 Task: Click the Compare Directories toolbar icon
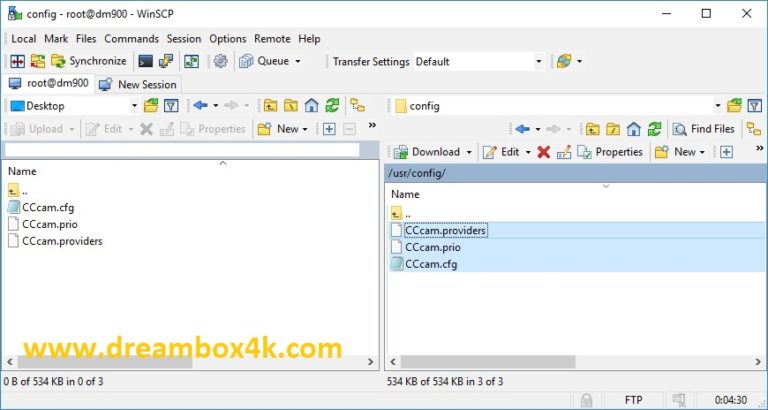pos(18,61)
